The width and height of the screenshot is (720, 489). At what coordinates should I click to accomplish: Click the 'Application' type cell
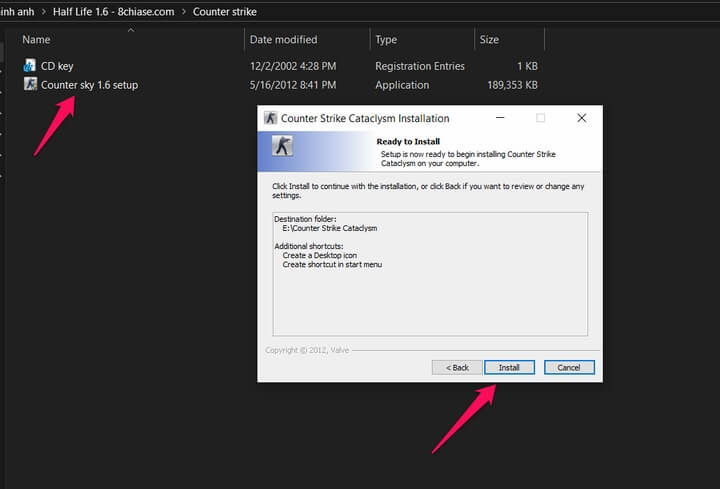[x=402, y=85]
